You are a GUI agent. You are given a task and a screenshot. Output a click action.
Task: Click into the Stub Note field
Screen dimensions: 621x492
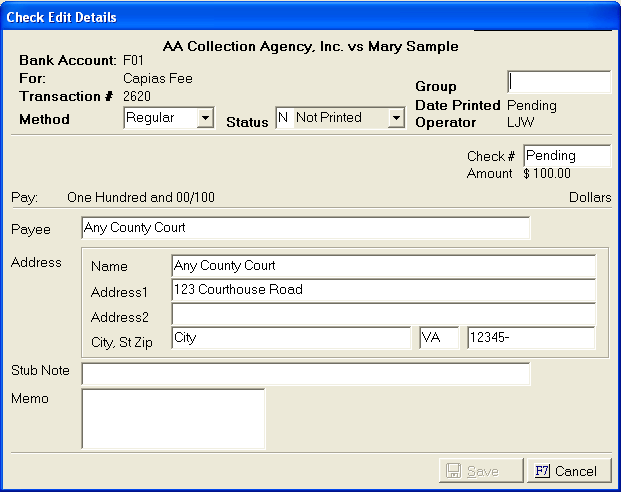[x=305, y=373]
